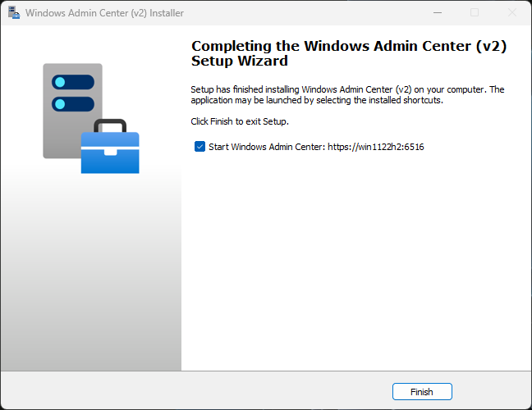Click the installer icon in the title bar
Screen dimensions: 532x410
[x=14, y=13]
